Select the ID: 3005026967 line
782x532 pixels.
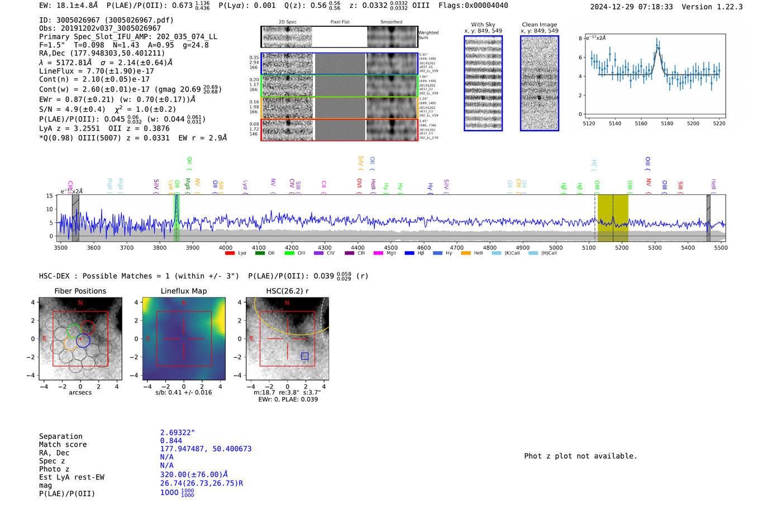pos(106,20)
